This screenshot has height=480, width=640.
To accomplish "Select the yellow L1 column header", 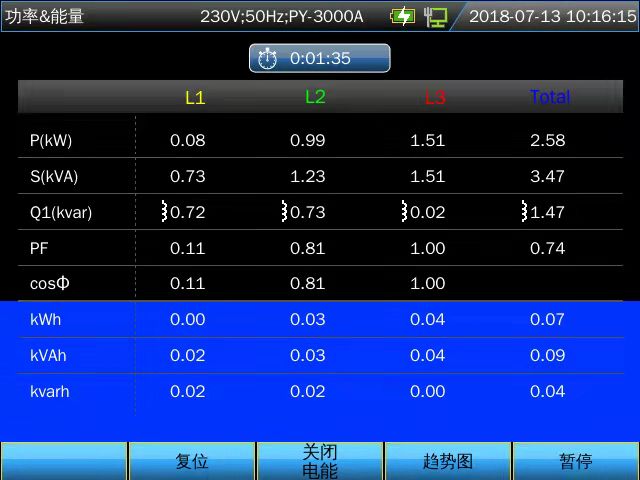I will point(195,98).
